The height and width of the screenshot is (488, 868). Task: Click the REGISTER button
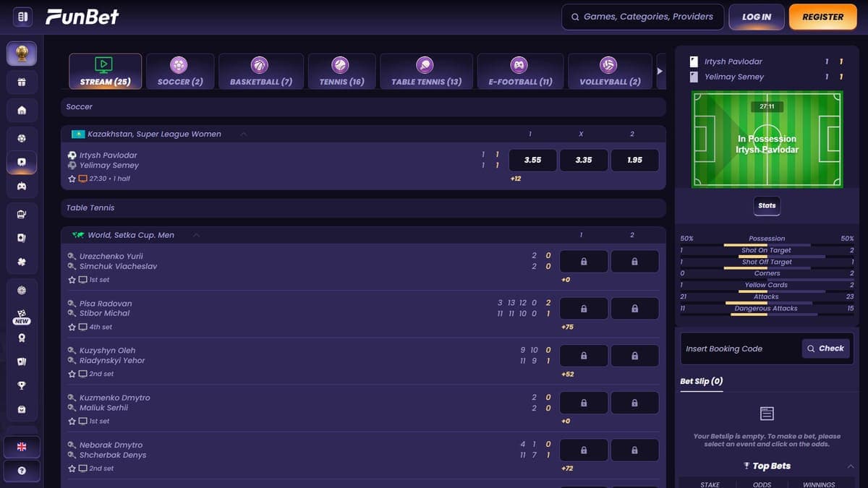[823, 17]
